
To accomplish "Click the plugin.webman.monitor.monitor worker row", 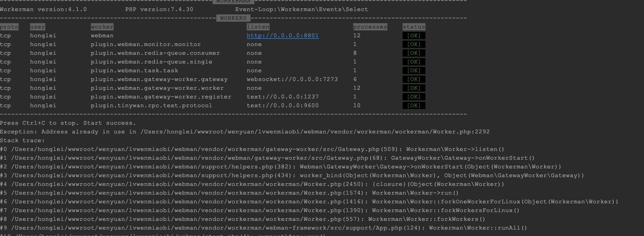I will pyautogui.click(x=213, y=44).
